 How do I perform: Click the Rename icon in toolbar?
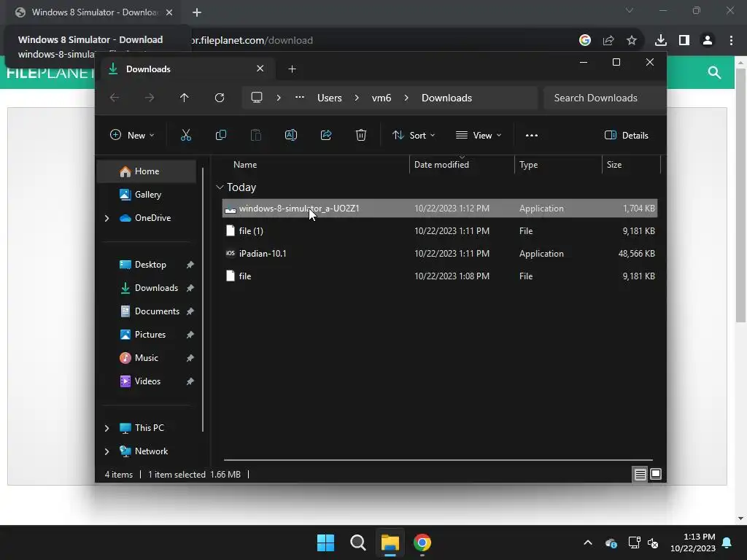click(290, 135)
